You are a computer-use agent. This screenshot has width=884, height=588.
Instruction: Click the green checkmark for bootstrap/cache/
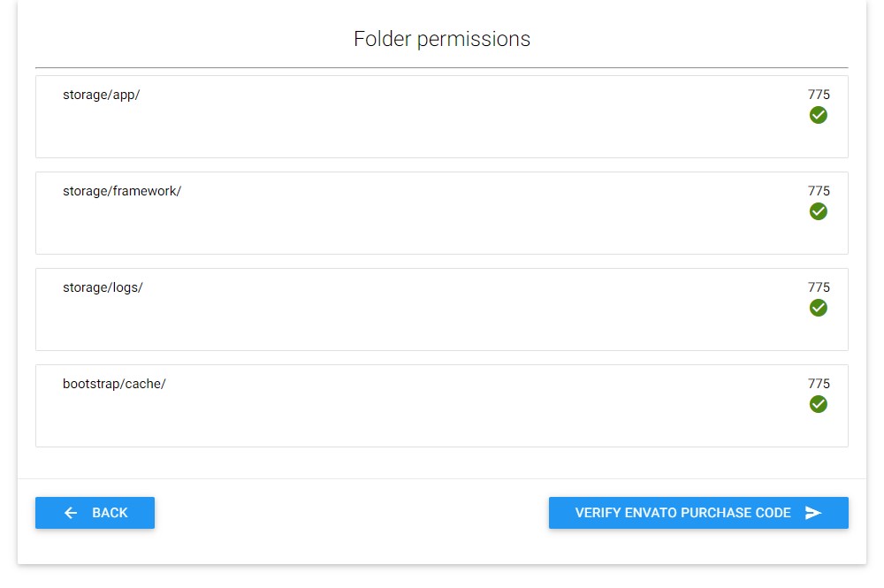pyautogui.click(x=819, y=404)
